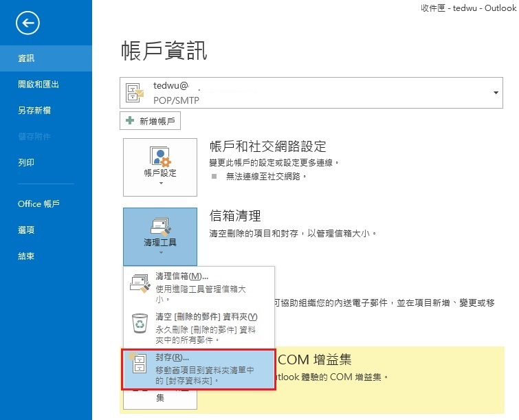Select 封存(R)... menu entry
Screen dimensions: 519x420
click(x=199, y=369)
